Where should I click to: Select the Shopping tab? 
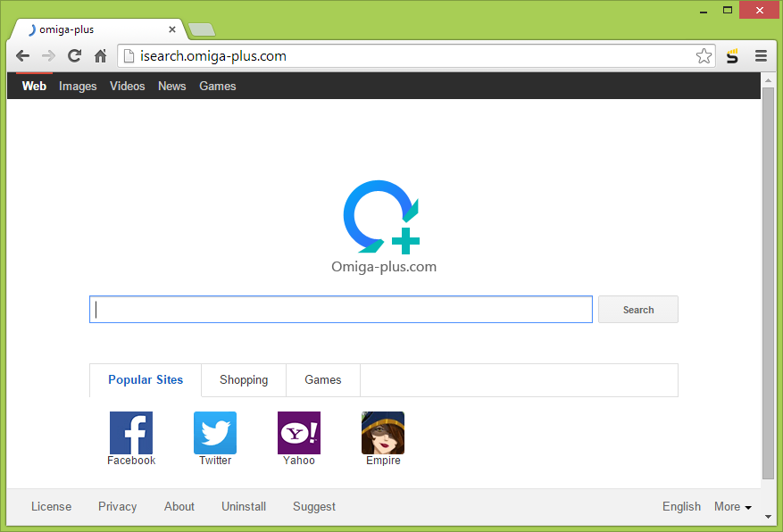tap(244, 380)
